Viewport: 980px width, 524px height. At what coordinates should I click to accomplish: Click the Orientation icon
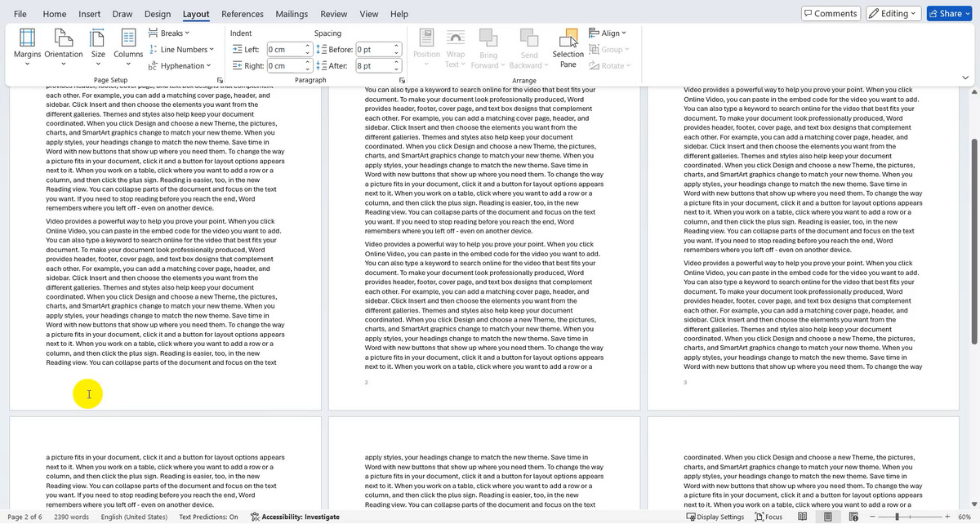point(63,44)
